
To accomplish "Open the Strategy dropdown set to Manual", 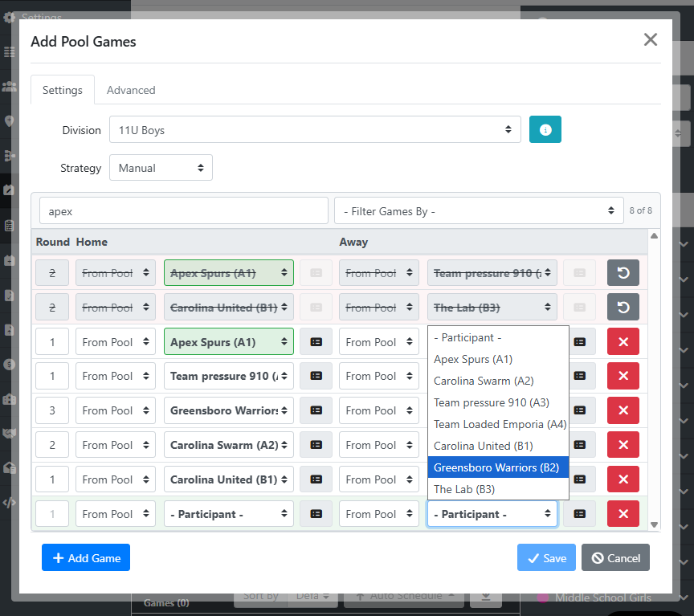I will [161, 168].
